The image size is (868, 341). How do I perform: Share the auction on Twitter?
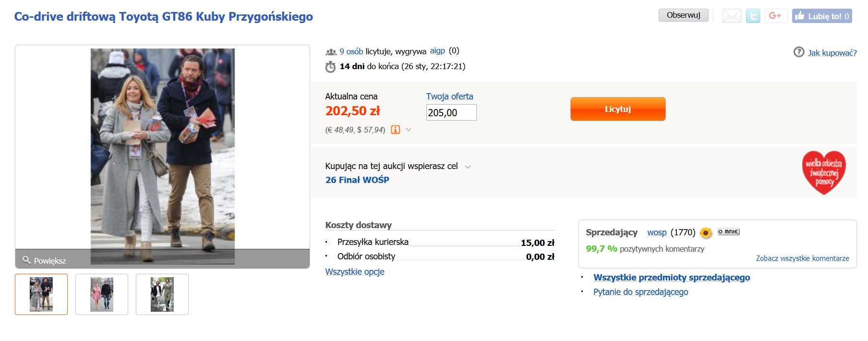[753, 16]
